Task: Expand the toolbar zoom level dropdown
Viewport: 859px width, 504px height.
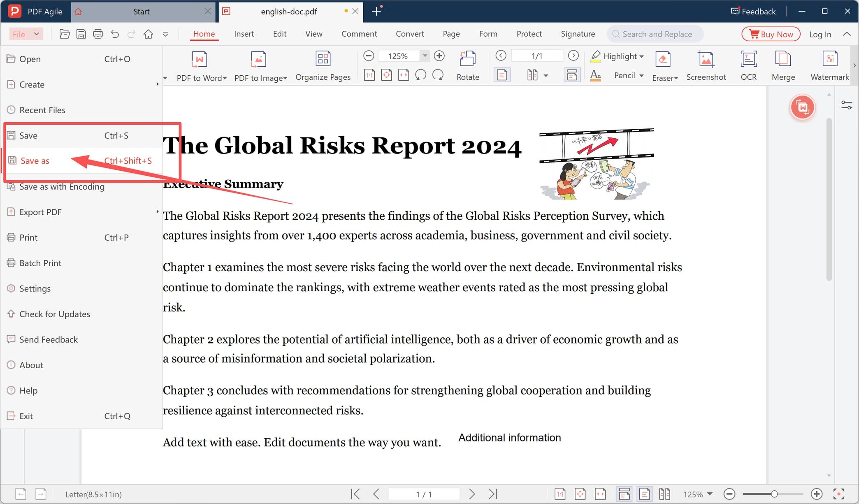Action: pyautogui.click(x=425, y=56)
